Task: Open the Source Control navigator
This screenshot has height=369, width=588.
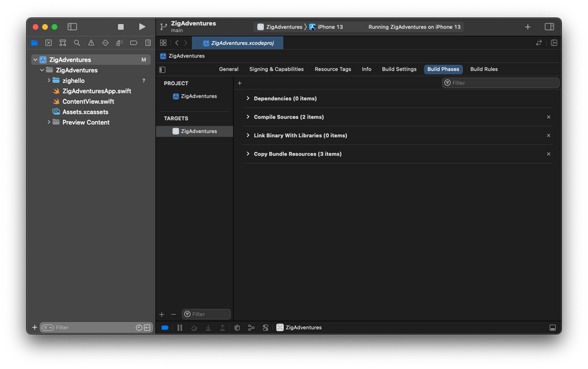Action: pos(49,43)
